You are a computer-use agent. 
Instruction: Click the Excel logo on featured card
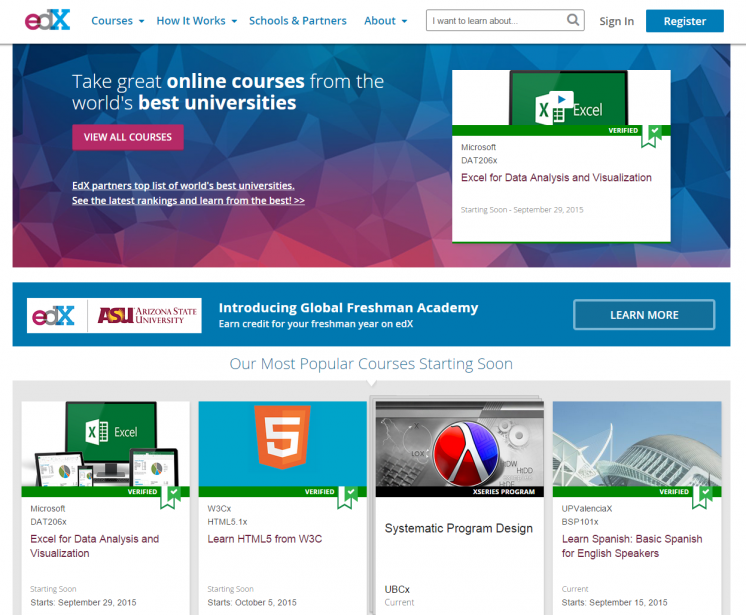(x=569, y=108)
